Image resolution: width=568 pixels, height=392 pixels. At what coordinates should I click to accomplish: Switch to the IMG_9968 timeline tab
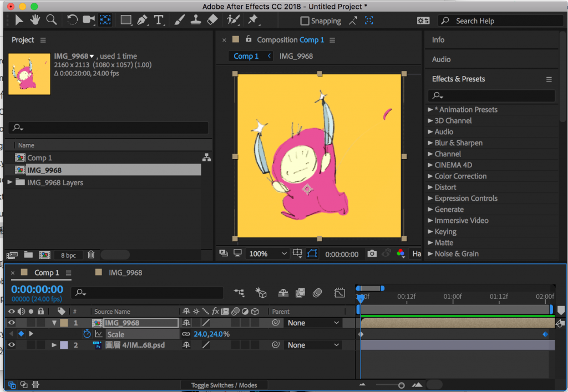tap(125, 272)
